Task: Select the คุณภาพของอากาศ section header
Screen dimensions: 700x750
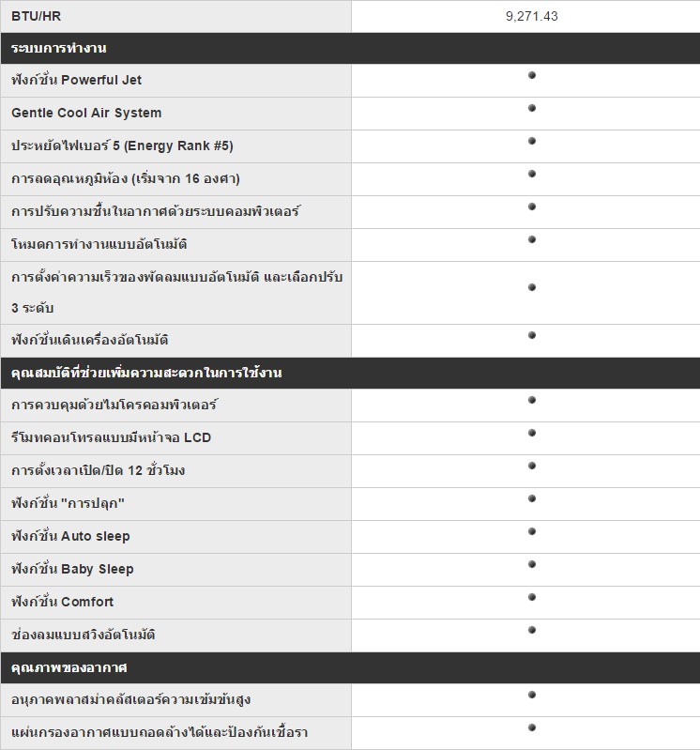Action: [x=350, y=667]
